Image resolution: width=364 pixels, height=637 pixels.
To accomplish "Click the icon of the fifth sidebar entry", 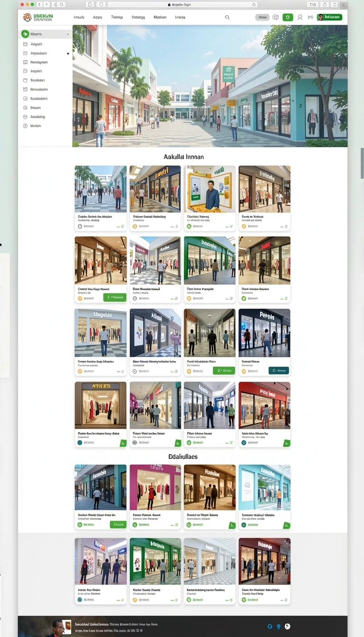I will click(26, 71).
